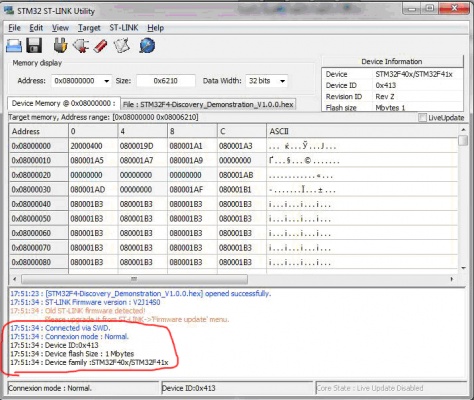
Task: Click memory cell 080001A3
Action: [x=242, y=146]
